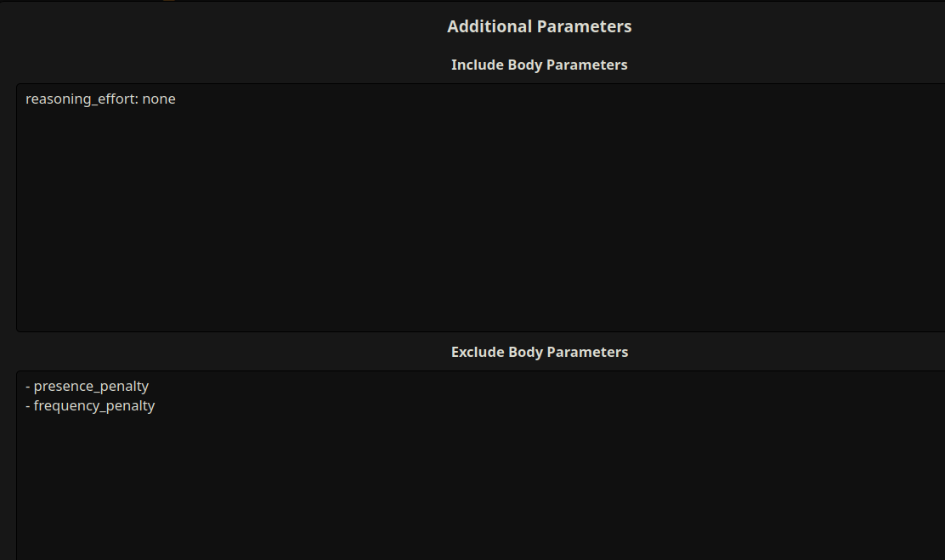
Task: Click the Additional Parameters heading
Action: coord(540,26)
